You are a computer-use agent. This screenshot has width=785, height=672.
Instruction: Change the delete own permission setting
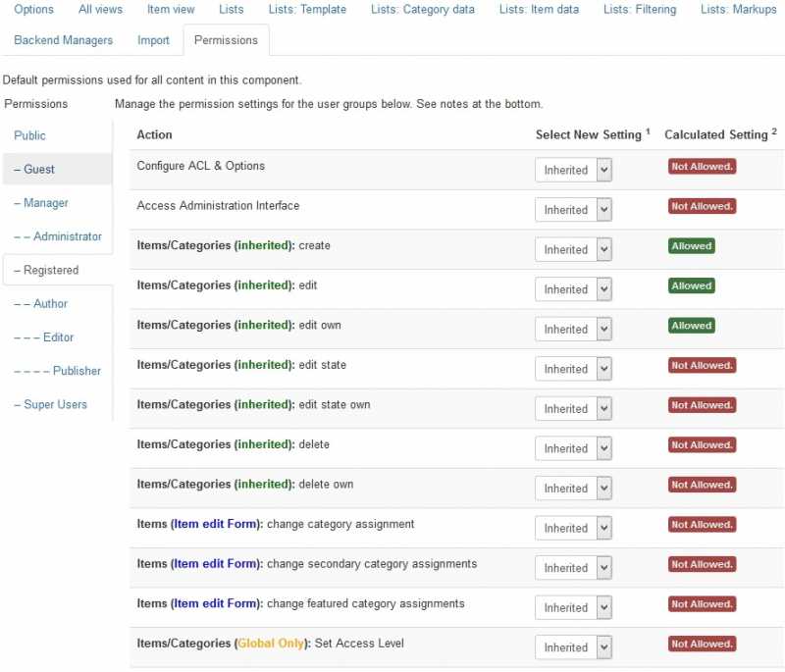[574, 488]
